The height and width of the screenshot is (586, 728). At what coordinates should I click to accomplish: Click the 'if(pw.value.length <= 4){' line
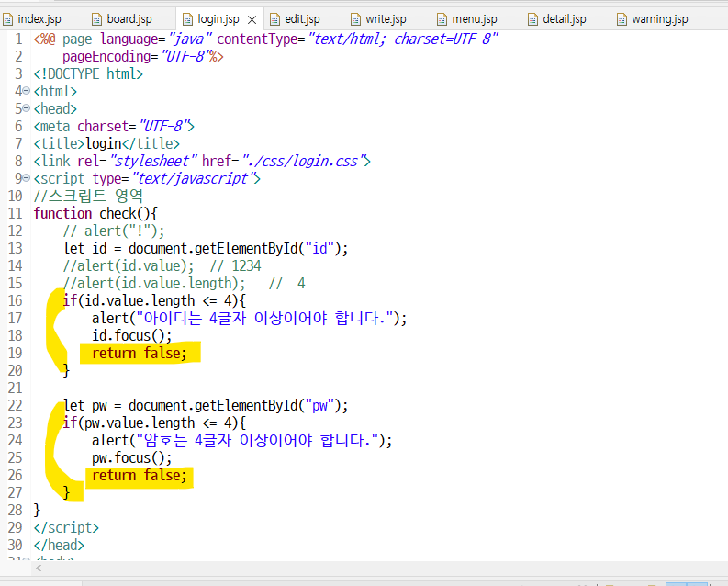tap(154, 423)
